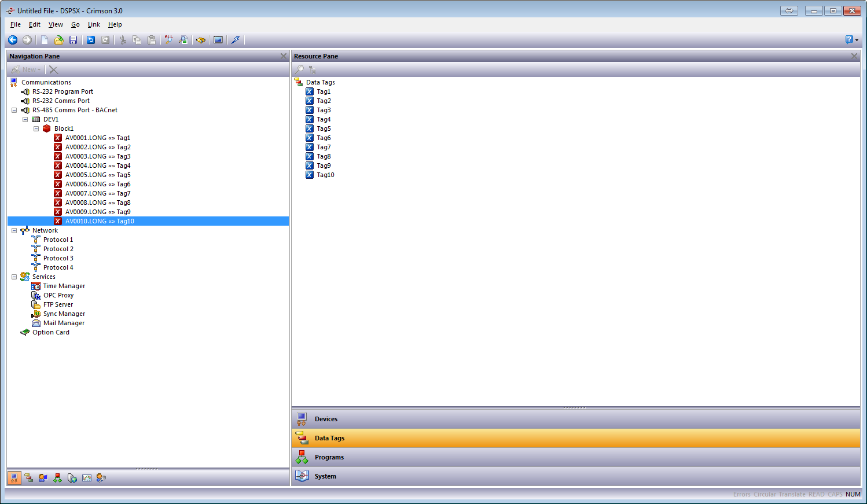Switch to Data Logger chart icon

pyautogui.click(x=87, y=478)
